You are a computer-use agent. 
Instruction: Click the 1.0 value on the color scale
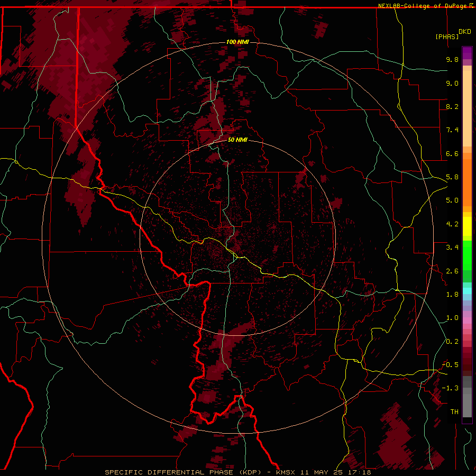(452, 318)
